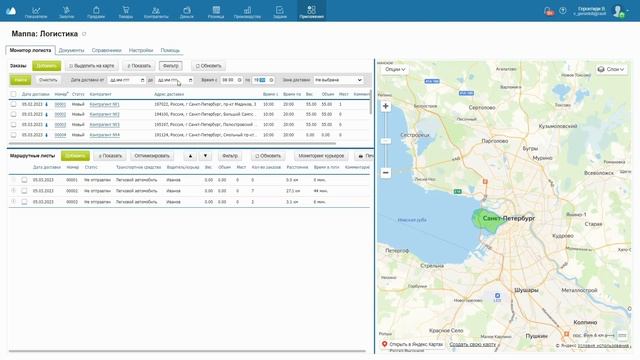Open the map Слои layers dropdown
Screen dimensions: 640x360
click(x=611, y=69)
